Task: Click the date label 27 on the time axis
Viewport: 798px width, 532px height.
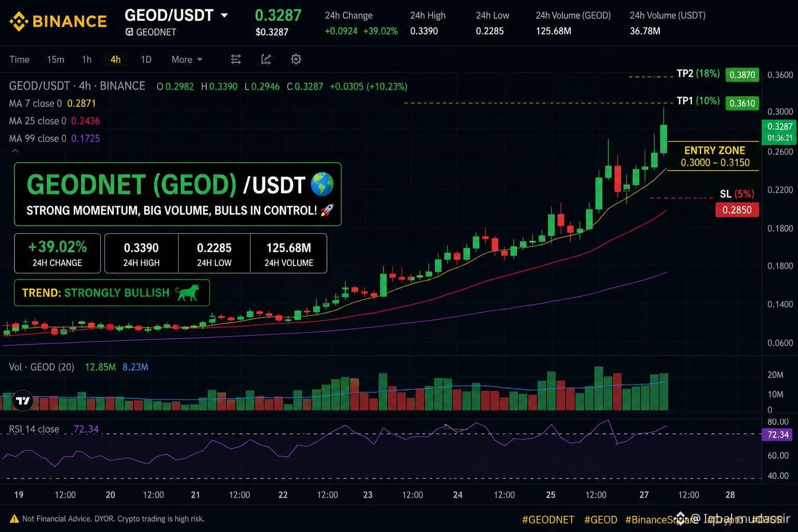Action: [644, 495]
